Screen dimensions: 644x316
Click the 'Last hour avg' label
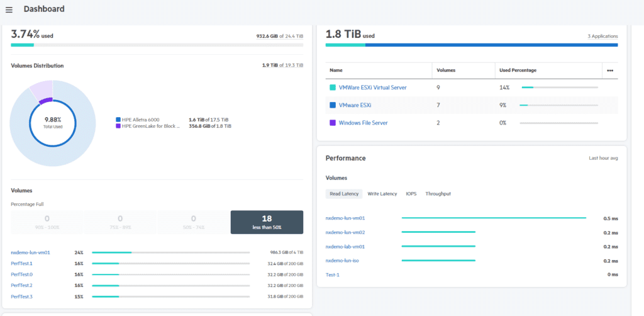point(603,158)
